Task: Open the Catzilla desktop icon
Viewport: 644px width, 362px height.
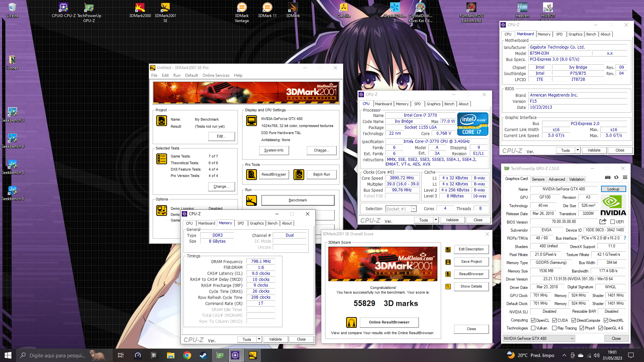Action: point(344,10)
